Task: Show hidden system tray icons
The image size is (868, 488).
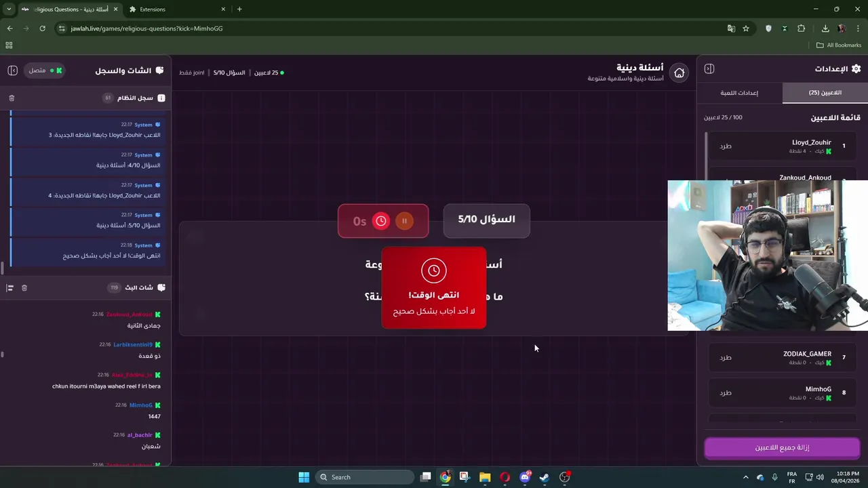Action: click(746, 477)
